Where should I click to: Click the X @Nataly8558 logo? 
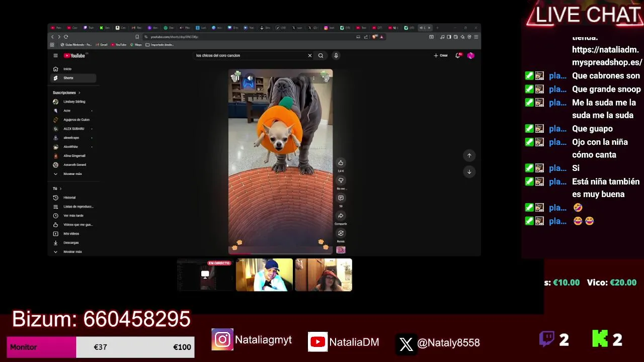coord(406,343)
